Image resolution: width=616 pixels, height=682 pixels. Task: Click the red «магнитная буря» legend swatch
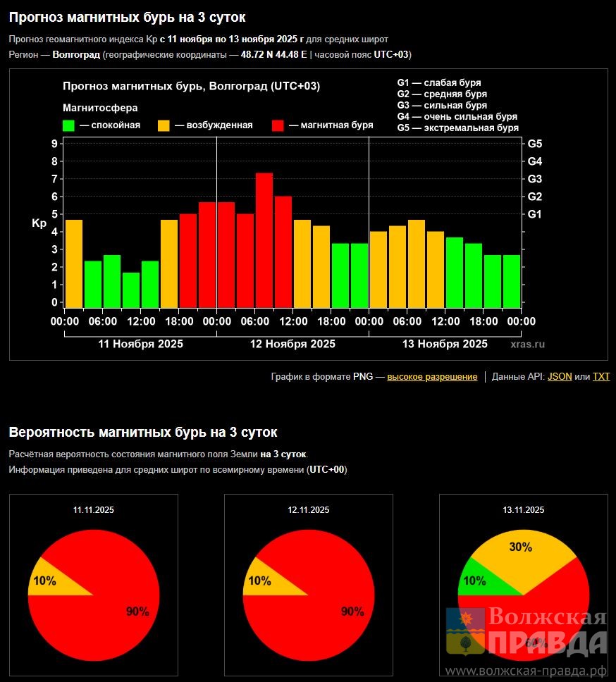(278, 125)
